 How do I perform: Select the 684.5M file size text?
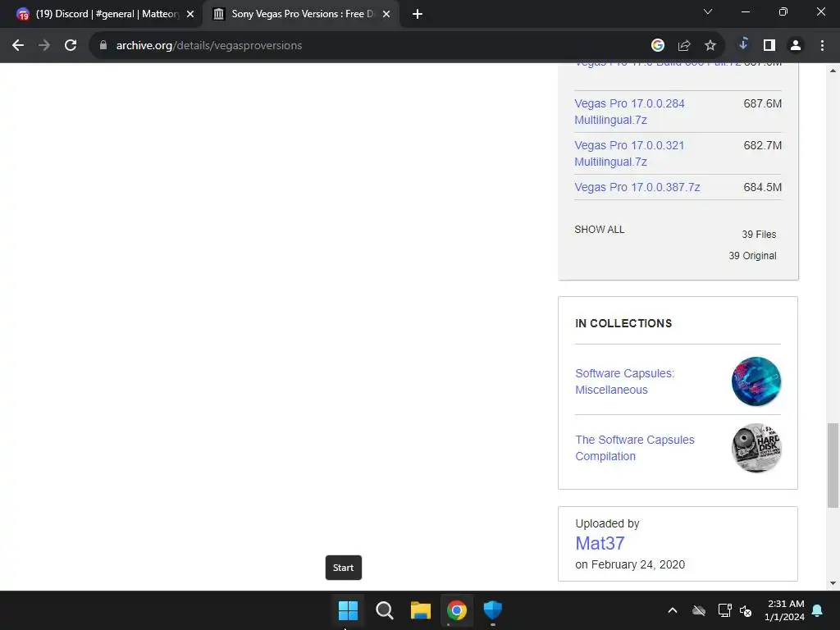pyautogui.click(x=762, y=187)
